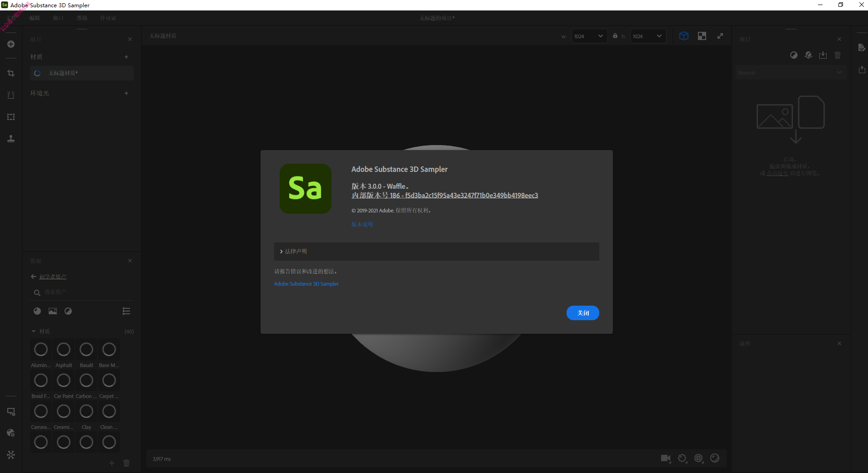Filter assets by images icon
This screenshot has width=868, height=473.
pyautogui.click(x=53, y=311)
